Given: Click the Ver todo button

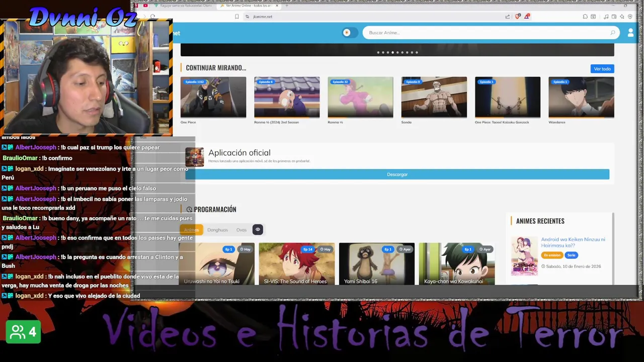Looking at the screenshot, I should pyautogui.click(x=602, y=69).
